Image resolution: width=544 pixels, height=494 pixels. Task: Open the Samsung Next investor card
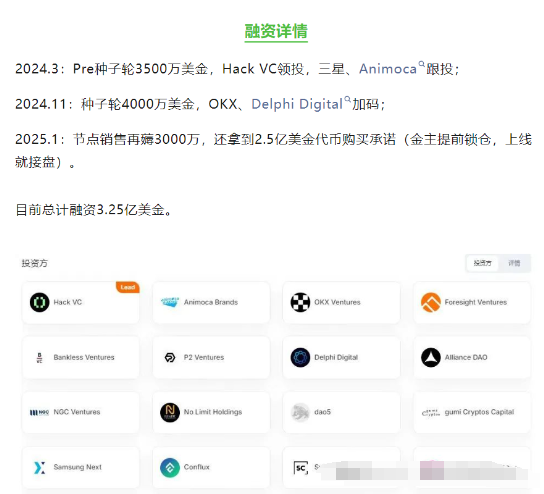(x=81, y=467)
